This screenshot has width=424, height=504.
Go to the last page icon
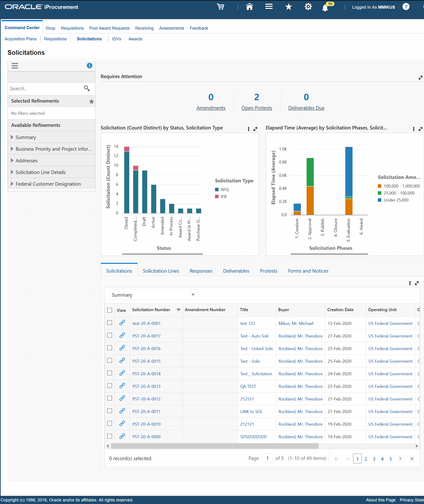click(411, 459)
